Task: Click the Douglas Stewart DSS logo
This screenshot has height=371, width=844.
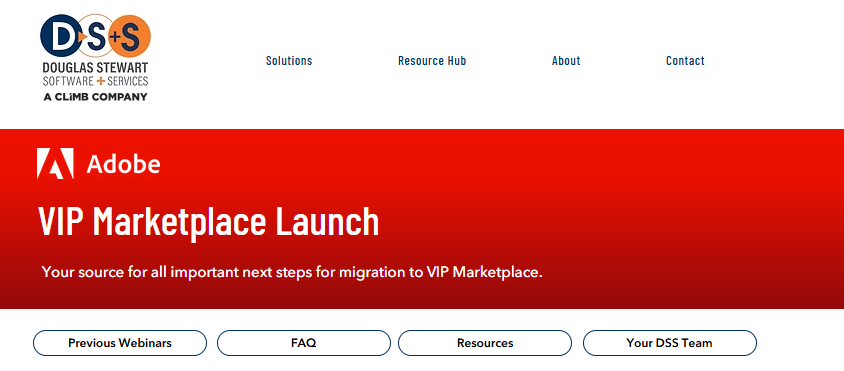Action: (x=95, y=58)
